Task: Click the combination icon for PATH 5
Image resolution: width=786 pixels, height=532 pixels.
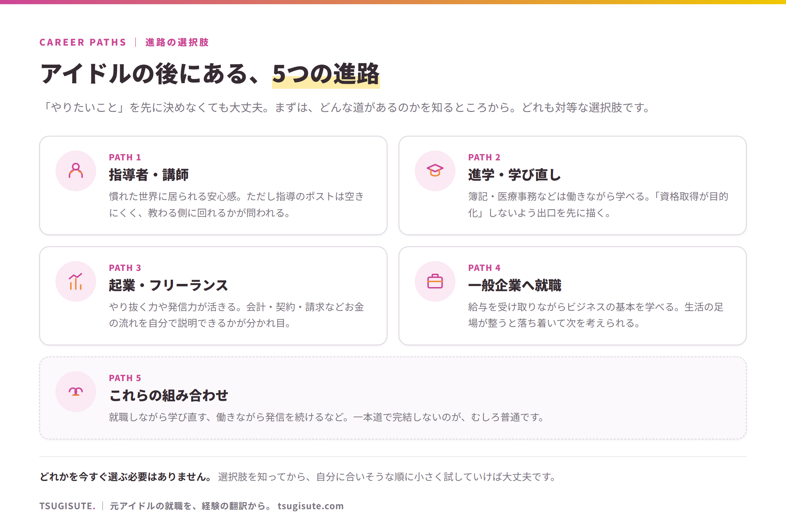Action: point(76,392)
